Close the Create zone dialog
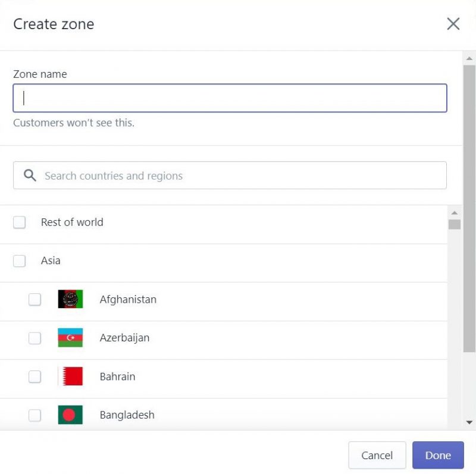 (453, 24)
